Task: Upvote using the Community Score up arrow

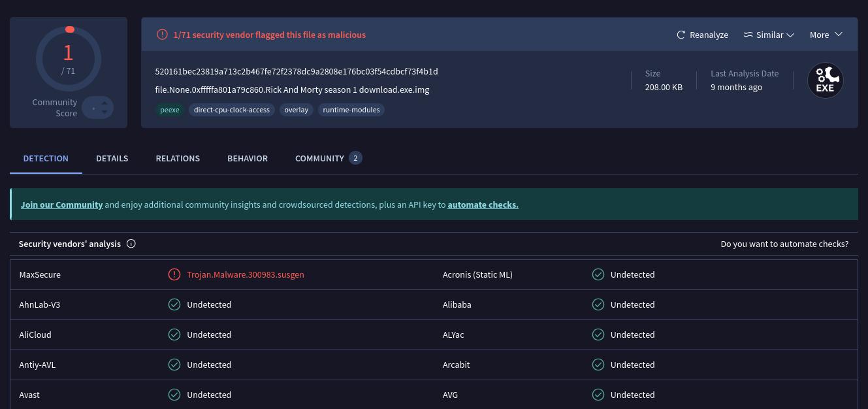Action: click(x=104, y=103)
